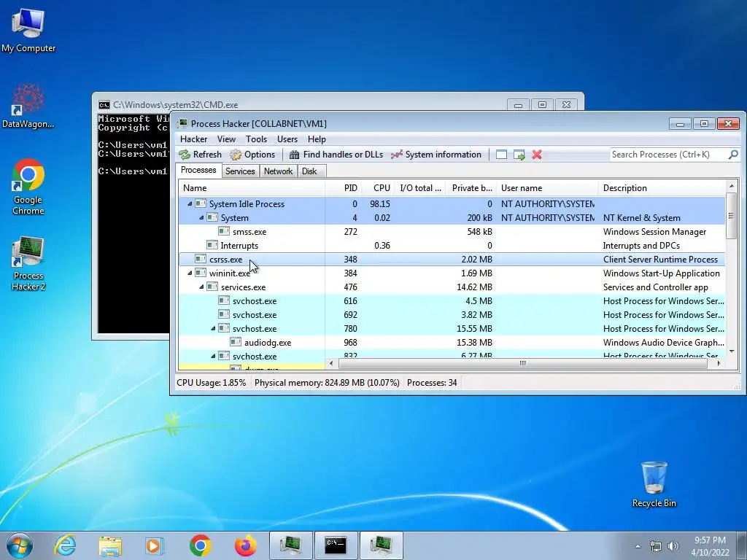
Task: Open Options in Process Hacker toolbar
Action: 252,155
